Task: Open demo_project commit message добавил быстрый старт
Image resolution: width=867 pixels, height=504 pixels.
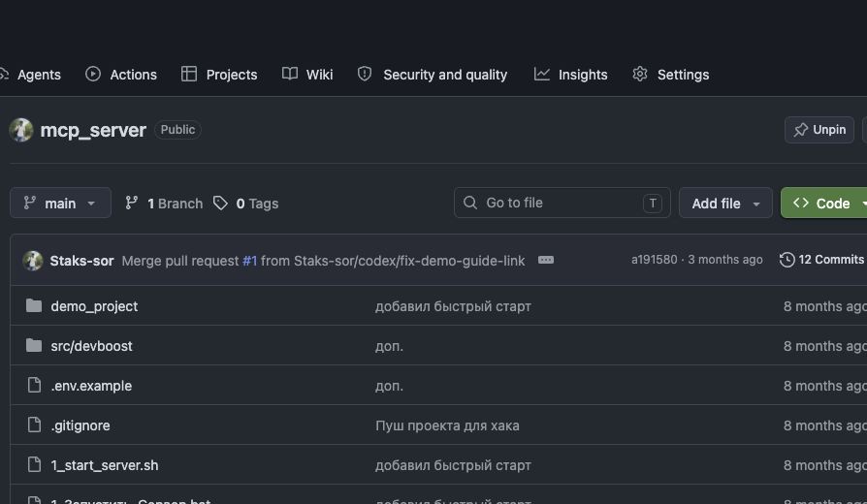Action: (x=453, y=305)
